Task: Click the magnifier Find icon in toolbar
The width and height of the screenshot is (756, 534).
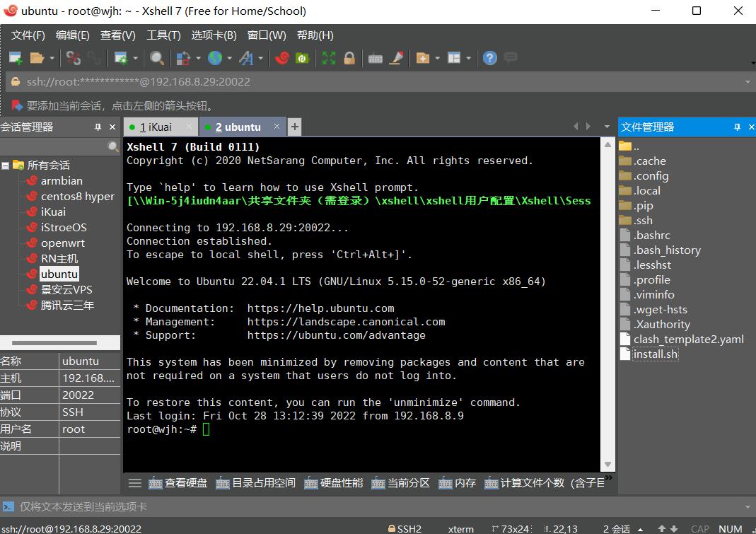Action: [157, 58]
